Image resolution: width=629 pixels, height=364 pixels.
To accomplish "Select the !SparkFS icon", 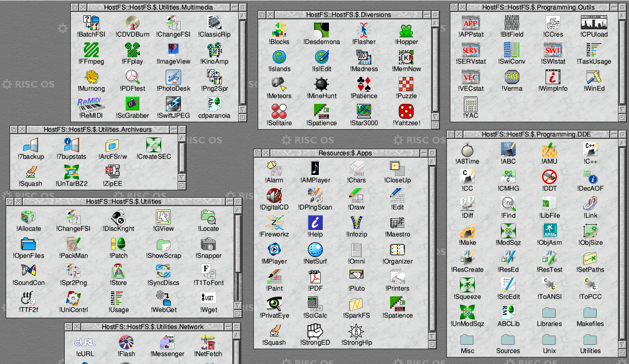I will coord(357,304).
